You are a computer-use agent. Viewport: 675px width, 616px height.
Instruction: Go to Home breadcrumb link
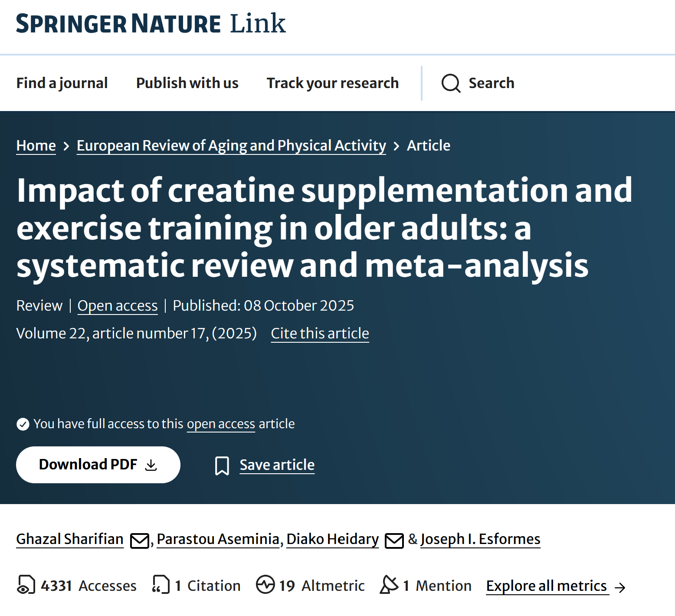pos(36,146)
